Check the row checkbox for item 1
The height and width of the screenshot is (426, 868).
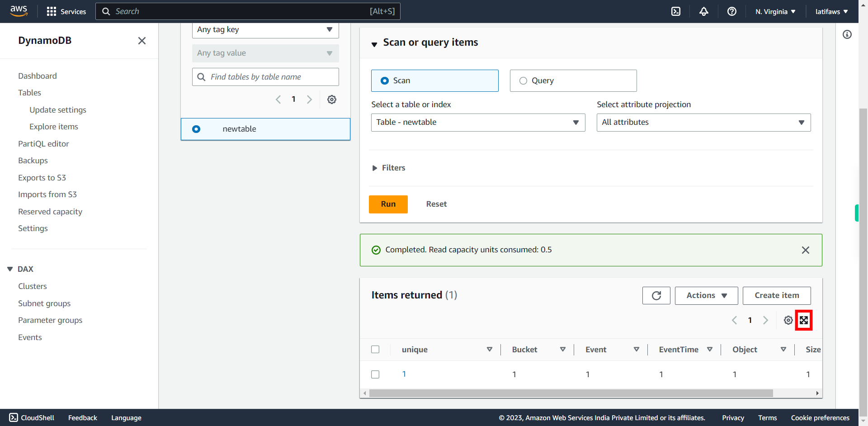[375, 374]
